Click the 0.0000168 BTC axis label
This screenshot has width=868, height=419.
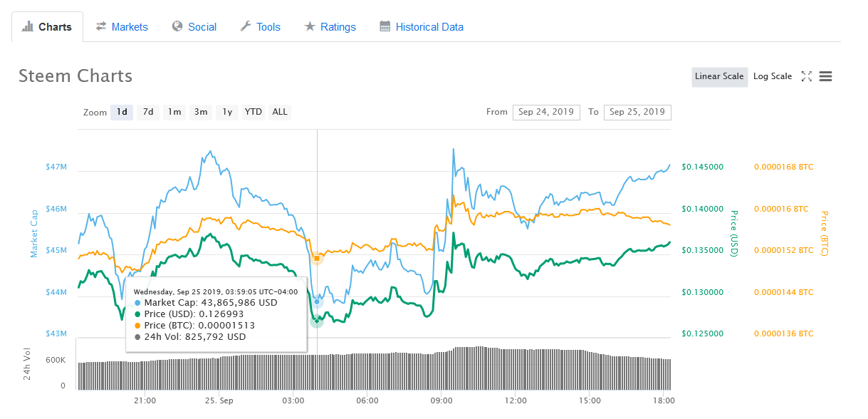pyautogui.click(x=783, y=167)
